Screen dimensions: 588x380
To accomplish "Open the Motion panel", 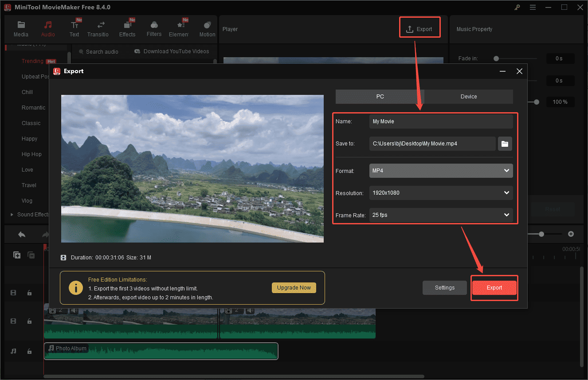I will [207, 28].
